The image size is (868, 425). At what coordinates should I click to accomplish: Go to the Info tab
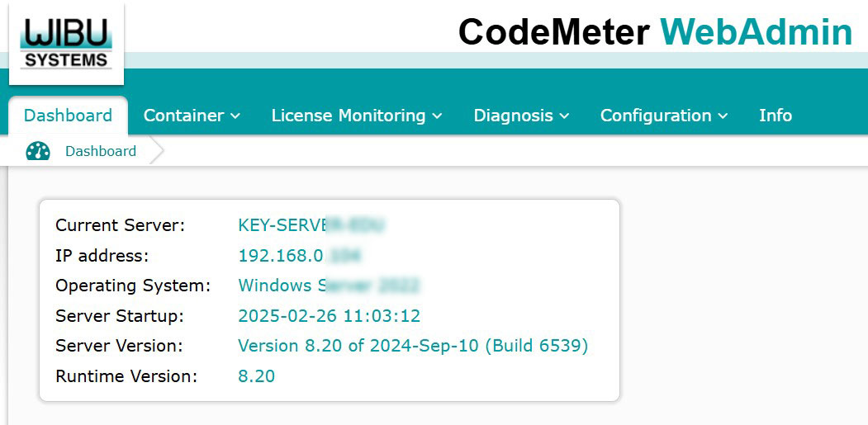(x=775, y=116)
